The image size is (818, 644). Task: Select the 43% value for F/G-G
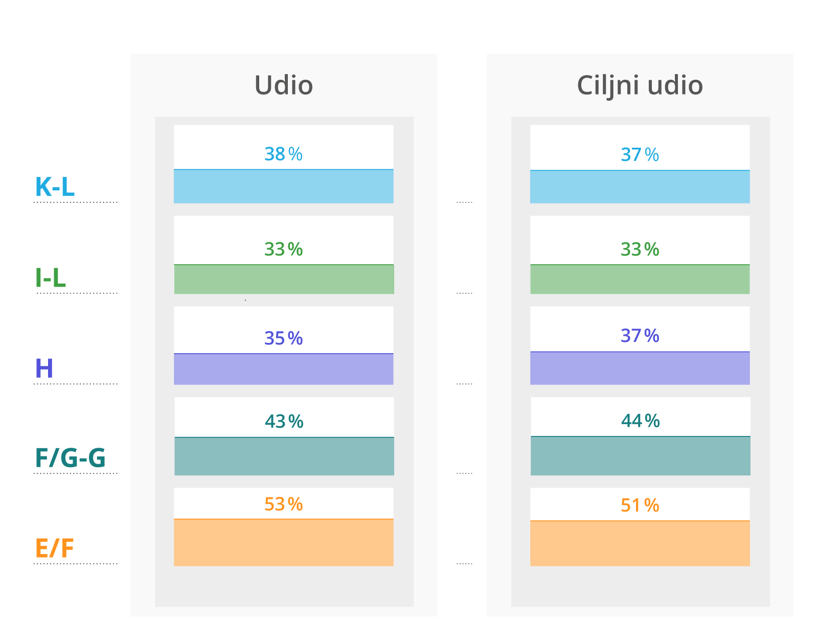[284, 422]
